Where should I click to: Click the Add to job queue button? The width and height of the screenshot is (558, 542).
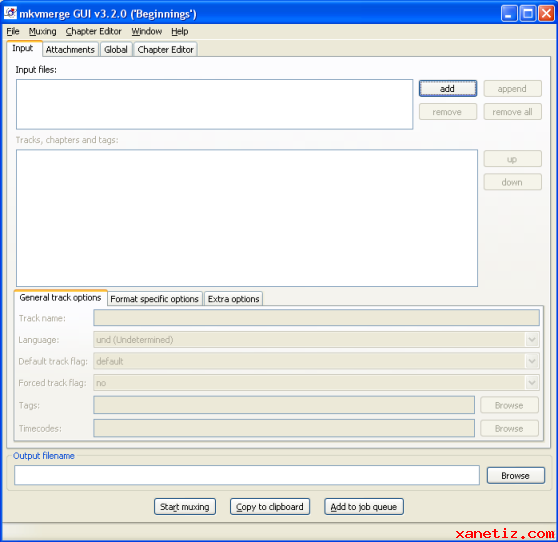[364, 506]
